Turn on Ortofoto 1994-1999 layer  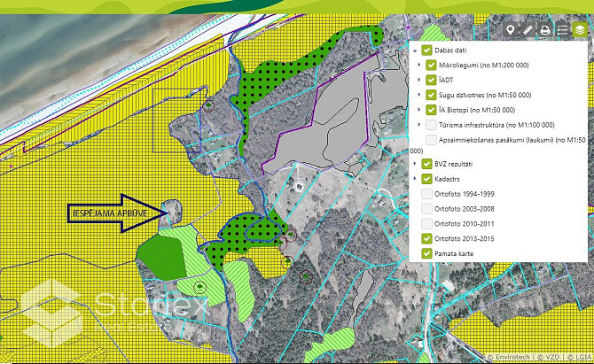tap(427, 194)
